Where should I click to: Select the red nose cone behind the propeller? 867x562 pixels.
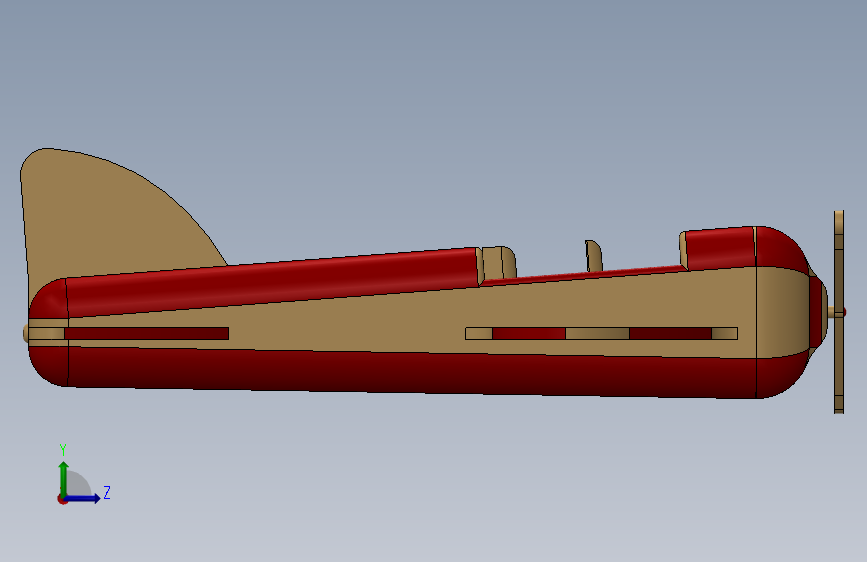pyautogui.click(x=817, y=313)
